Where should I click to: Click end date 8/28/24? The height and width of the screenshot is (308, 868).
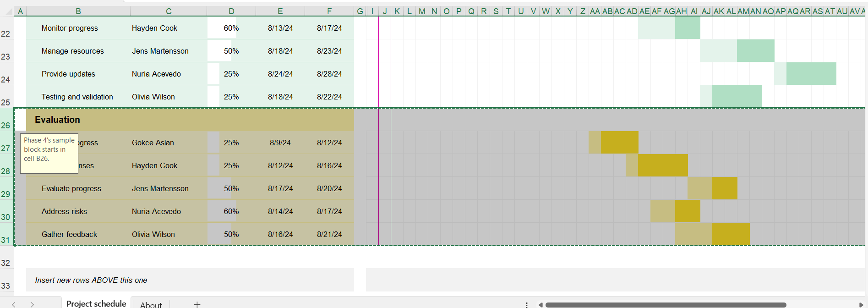329,74
